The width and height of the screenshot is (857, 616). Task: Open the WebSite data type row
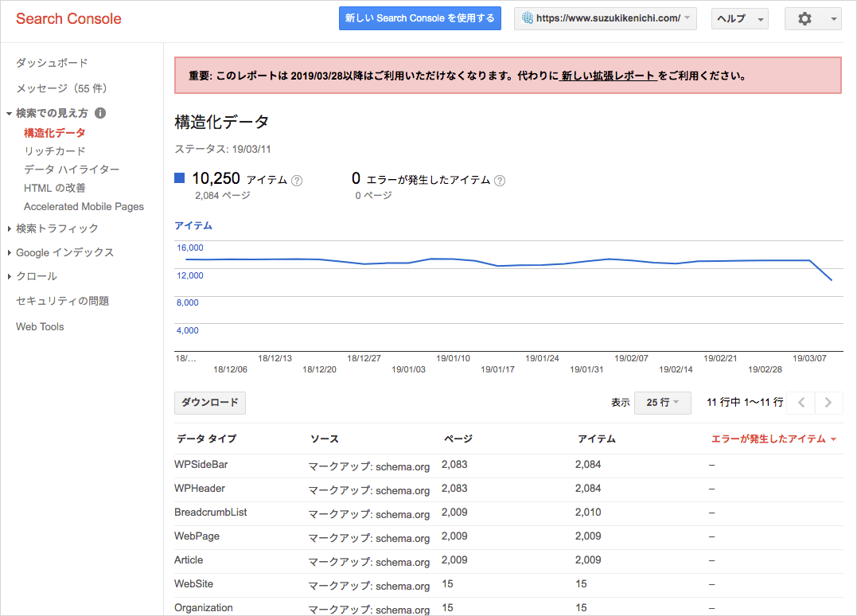(193, 583)
